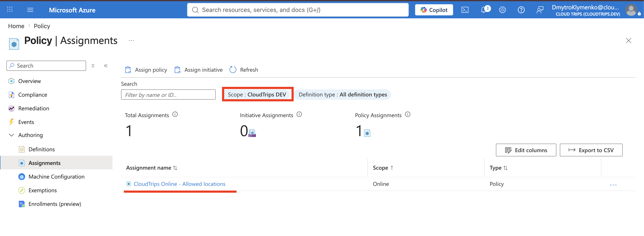Image resolution: width=644 pixels, height=236 pixels.
Task: Collapse the Authoring section
Action: (12, 135)
